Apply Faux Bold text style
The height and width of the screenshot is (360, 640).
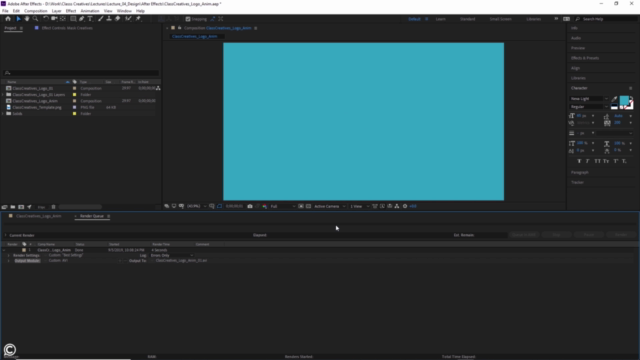[579, 161]
